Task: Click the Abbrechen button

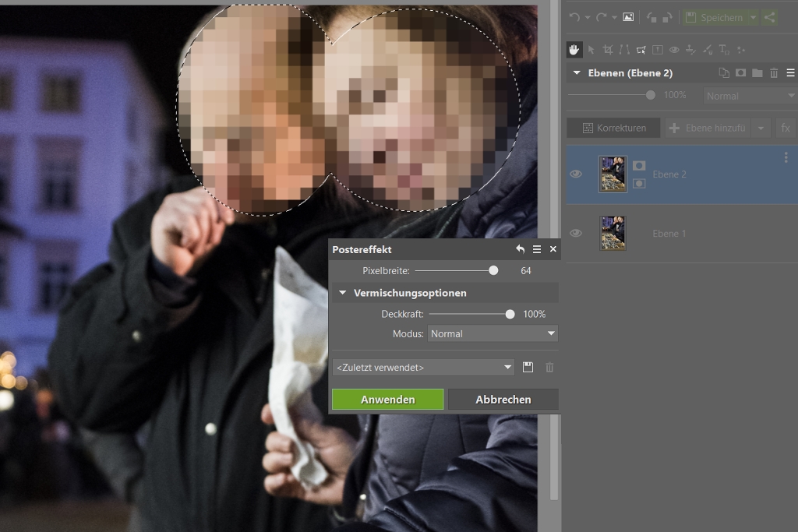Action: [503, 400]
